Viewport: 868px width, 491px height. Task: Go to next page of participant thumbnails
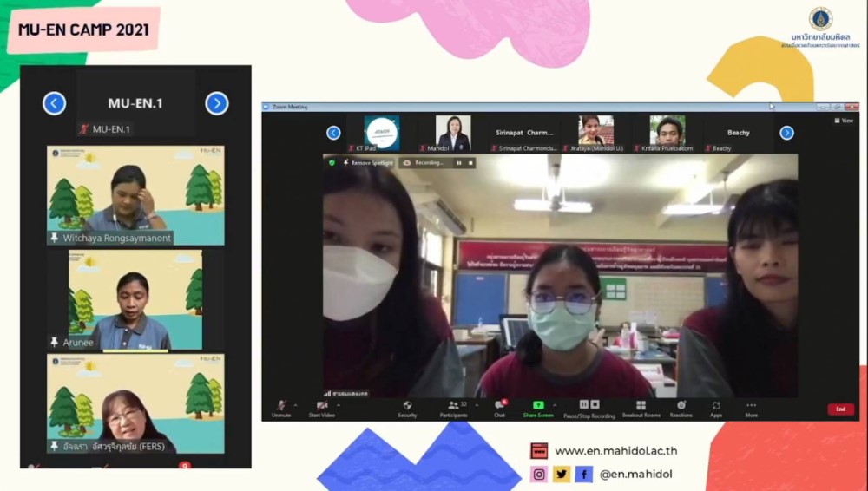(786, 133)
